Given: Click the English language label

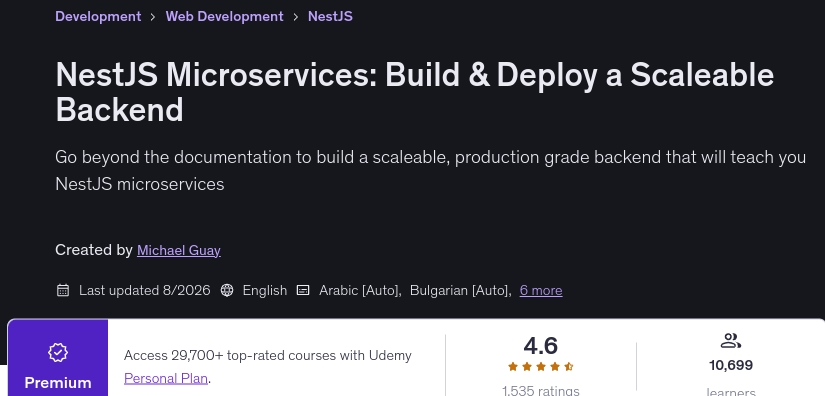Looking at the screenshot, I should click(265, 290).
